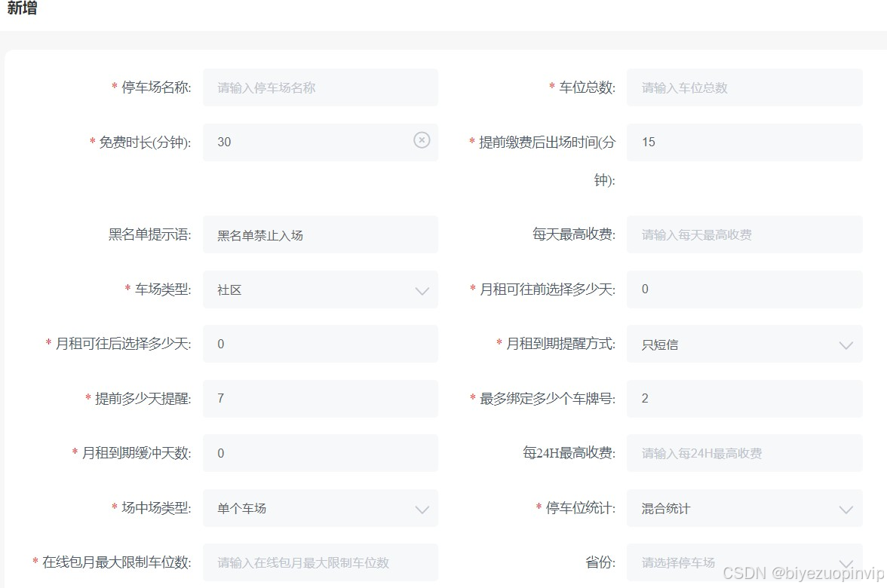Click the 月租可往后选择多少天 input
Screen dimensions: 887x588
click(x=321, y=344)
